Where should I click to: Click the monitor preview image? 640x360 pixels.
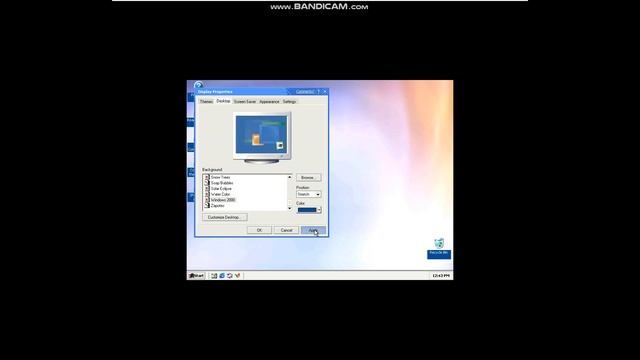pyautogui.click(x=262, y=138)
